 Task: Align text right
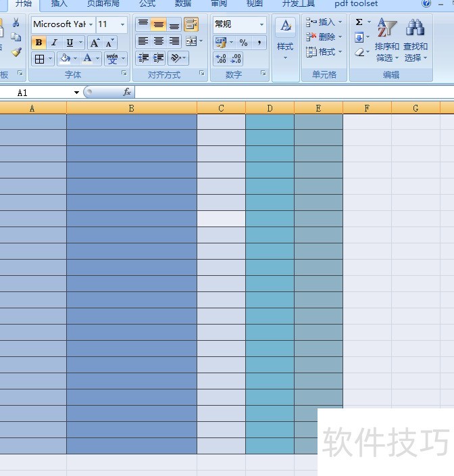point(174,41)
